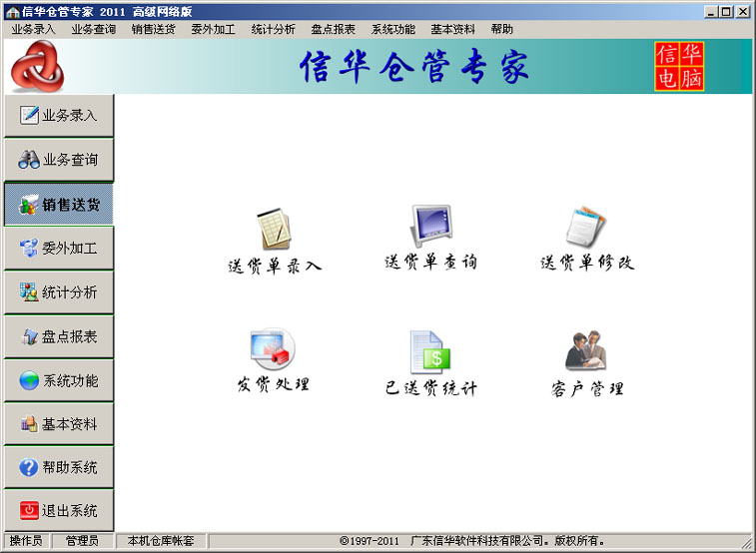Open the 销售送货 menu

pyautogui.click(x=154, y=29)
